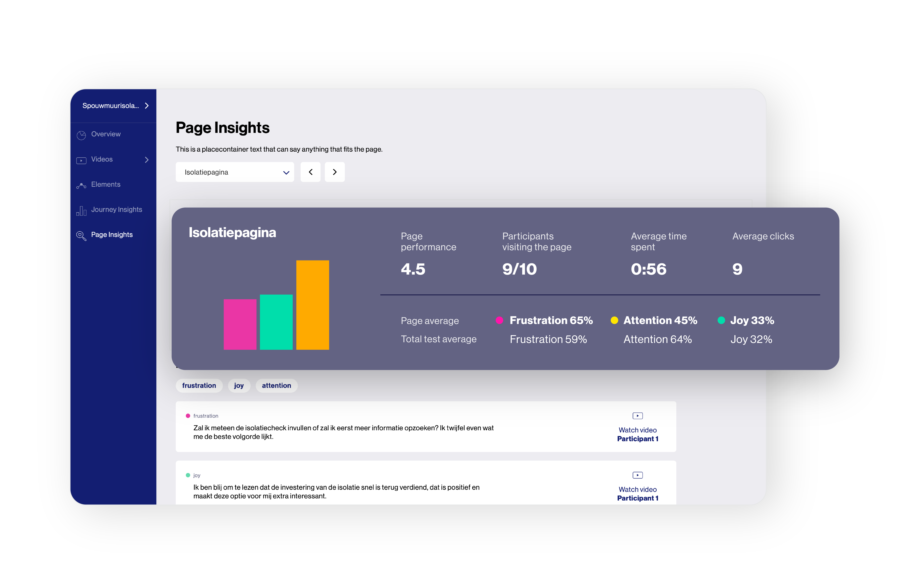Click the Videos play icon in sidebar
Viewport: 917px width, 588px height.
(x=81, y=160)
